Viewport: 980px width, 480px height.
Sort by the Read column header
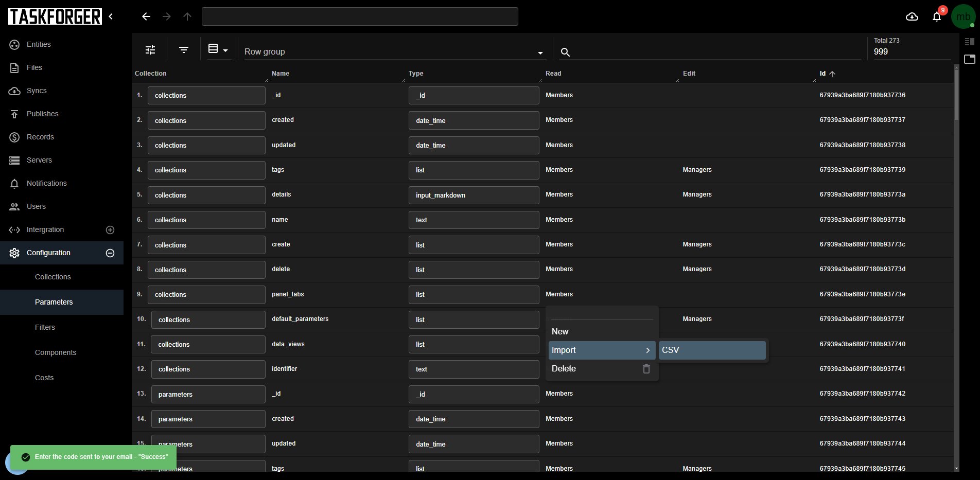[x=553, y=74]
